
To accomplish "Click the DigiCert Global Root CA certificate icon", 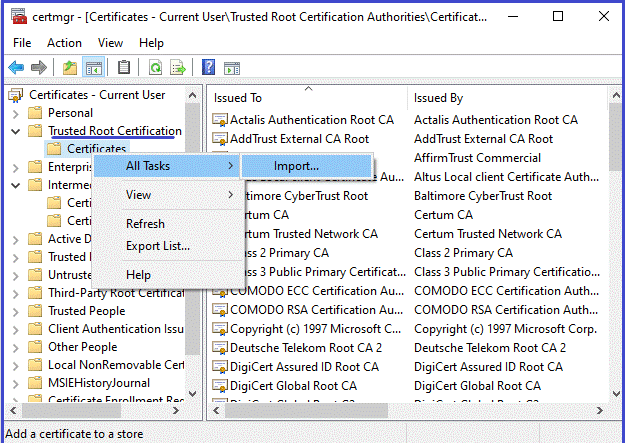I will click(220, 386).
